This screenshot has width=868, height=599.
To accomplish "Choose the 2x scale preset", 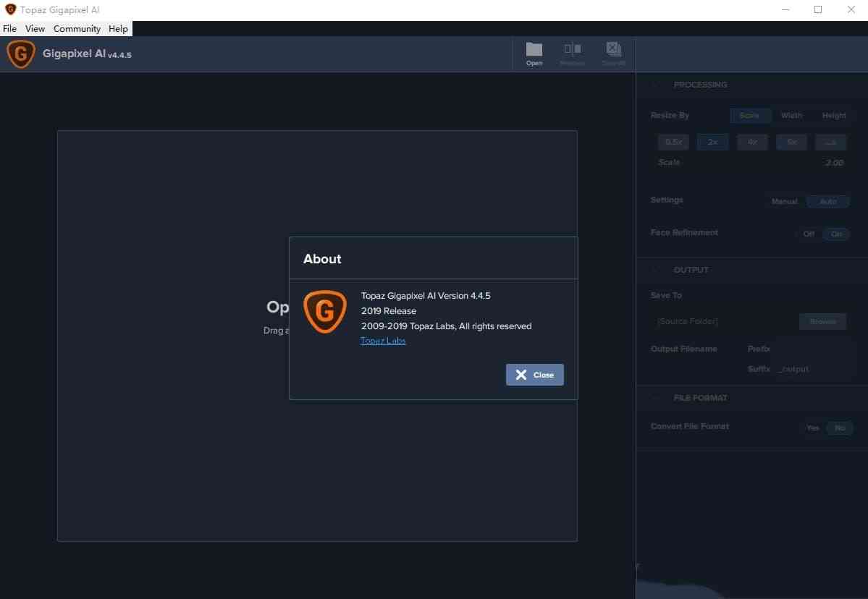I will coord(712,142).
